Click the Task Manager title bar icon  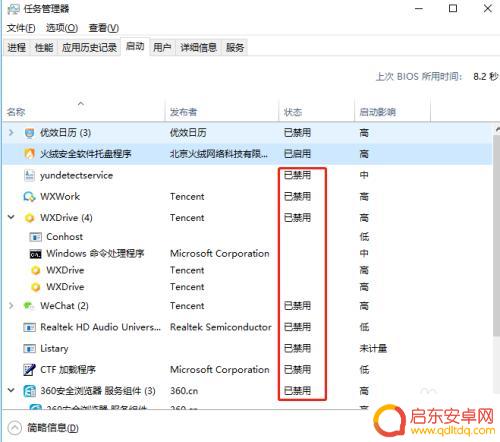pyautogui.click(x=13, y=9)
